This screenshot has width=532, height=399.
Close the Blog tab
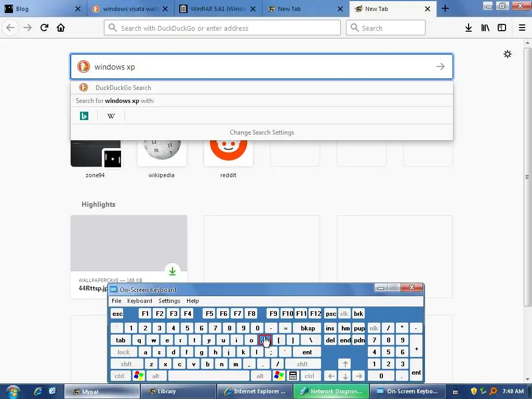(78, 9)
